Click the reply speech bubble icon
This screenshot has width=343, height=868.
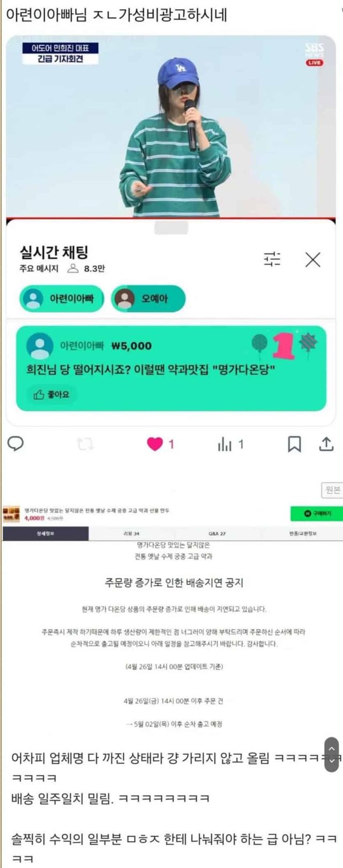click(16, 443)
